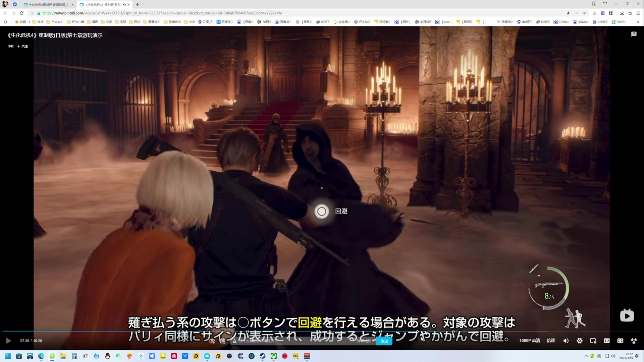Toggle web page fullscreen mode

620,341
